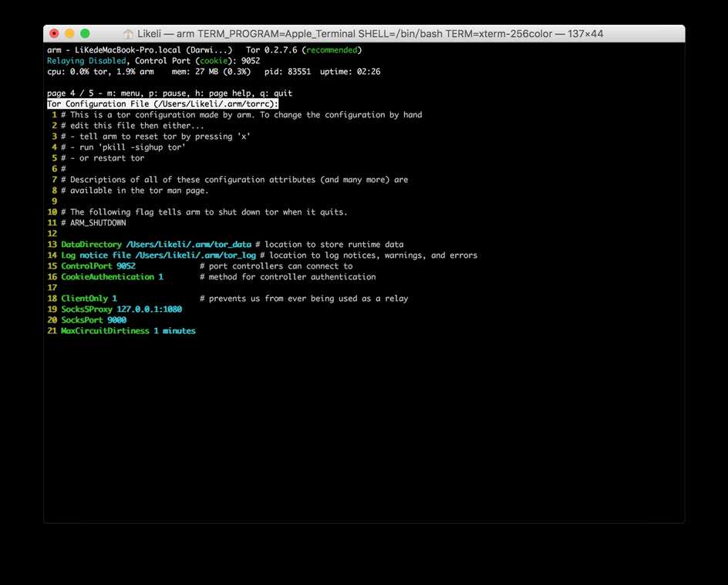
Task: Click the 'recommended' version label
Action: click(332, 50)
